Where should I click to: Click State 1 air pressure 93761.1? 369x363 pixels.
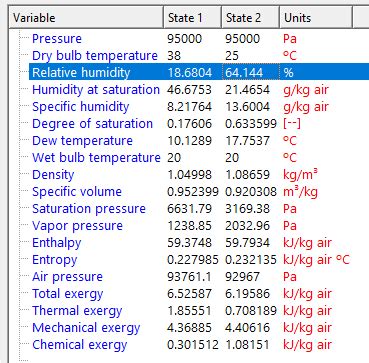[189, 277]
